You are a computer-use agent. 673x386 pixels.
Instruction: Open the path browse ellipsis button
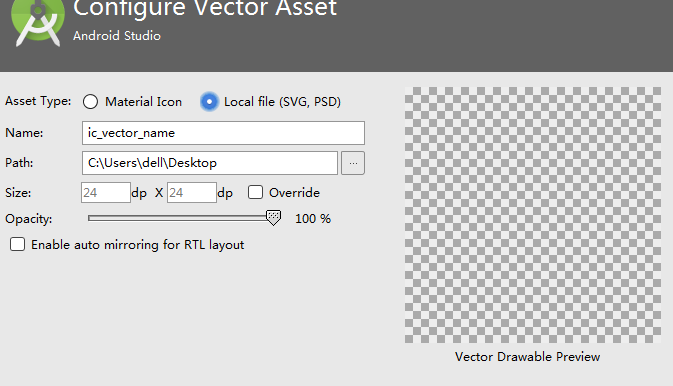(x=353, y=163)
